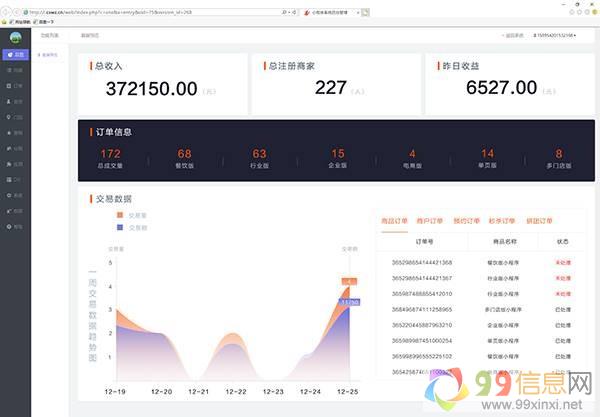
Task: Click the 12-25 data point on chart
Action: click(x=349, y=283)
